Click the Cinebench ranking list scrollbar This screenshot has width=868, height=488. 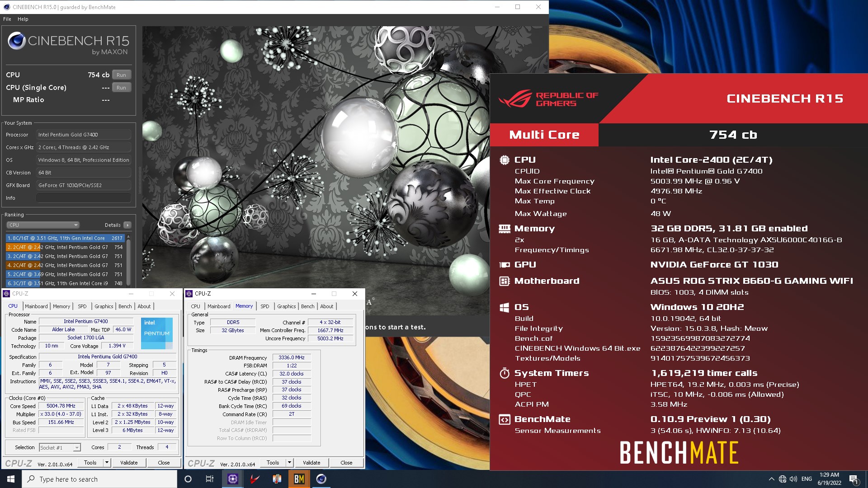click(x=128, y=260)
